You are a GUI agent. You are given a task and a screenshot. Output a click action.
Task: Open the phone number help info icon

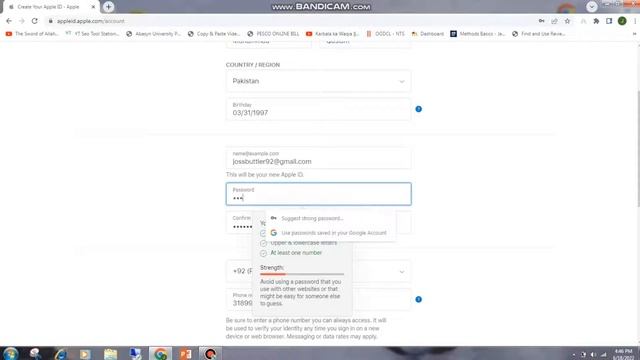click(418, 299)
